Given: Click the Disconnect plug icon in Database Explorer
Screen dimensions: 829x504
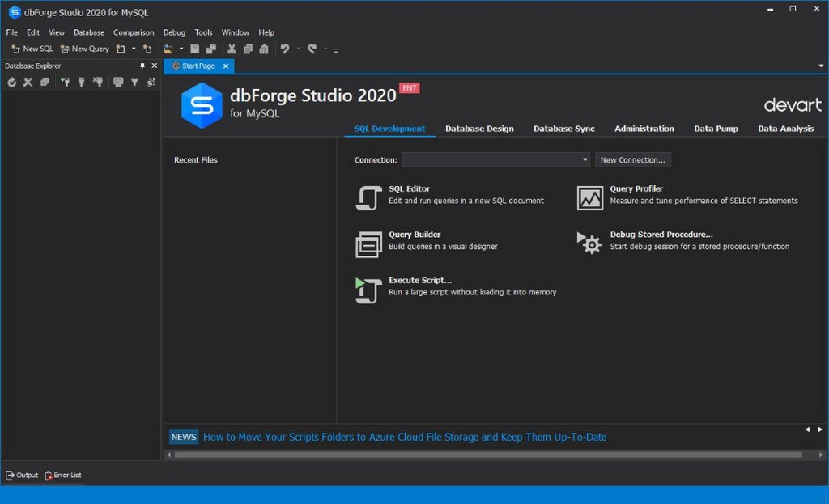Looking at the screenshot, I should coord(98,82).
